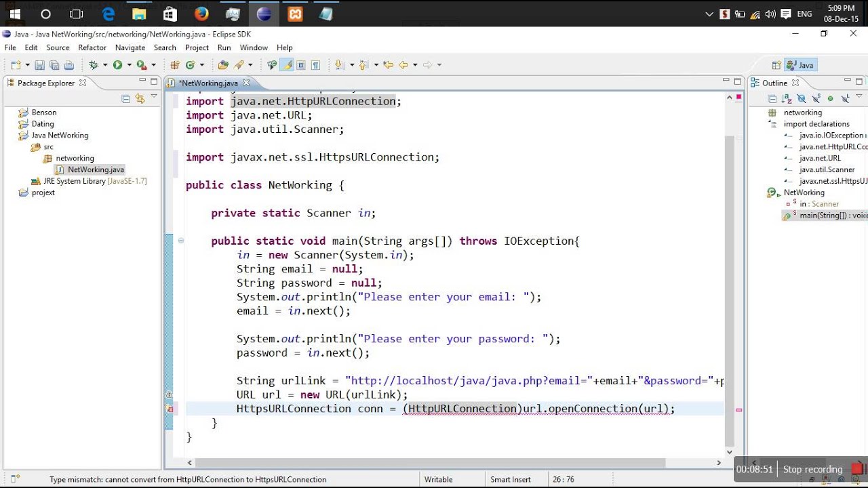Open XAMPP from the Windows taskbar

295,14
